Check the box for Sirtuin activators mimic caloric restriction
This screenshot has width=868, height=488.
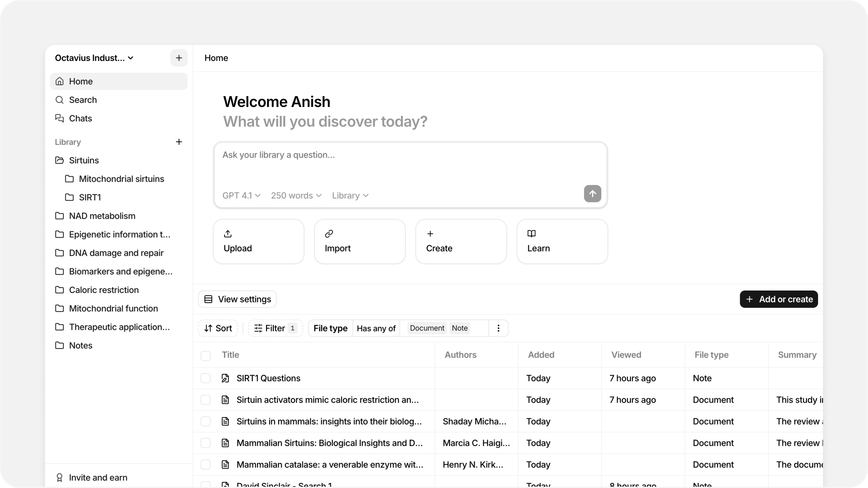[206, 400]
